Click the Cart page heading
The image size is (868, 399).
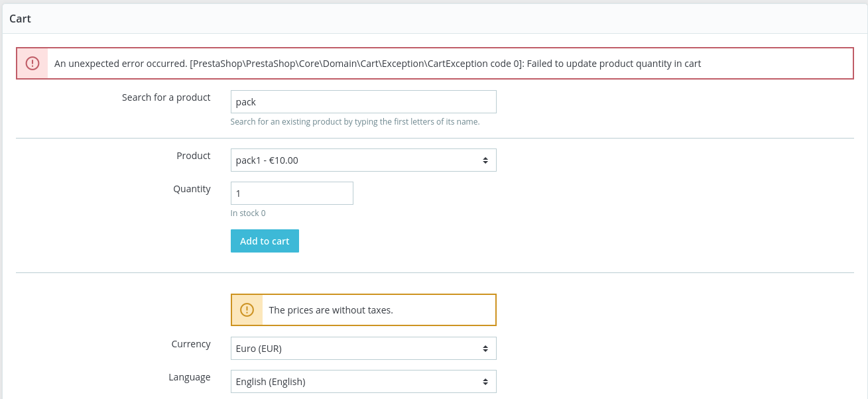click(x=20, y=19)
